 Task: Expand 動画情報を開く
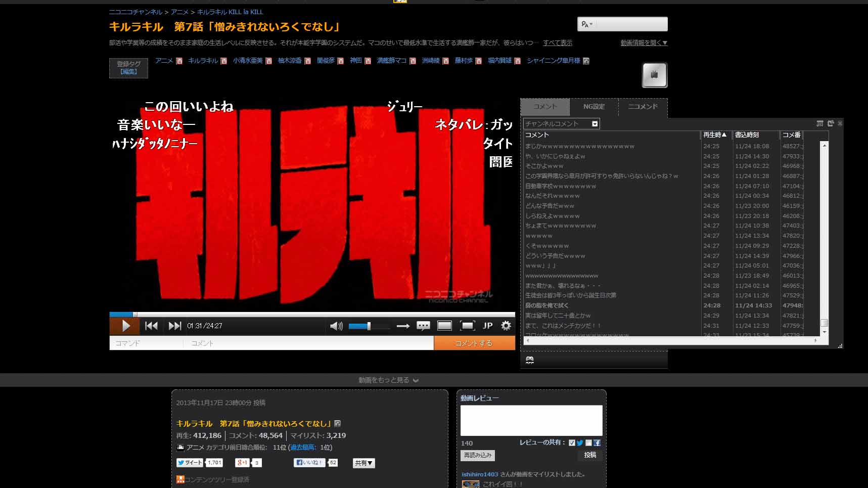(x=644, y=43)
